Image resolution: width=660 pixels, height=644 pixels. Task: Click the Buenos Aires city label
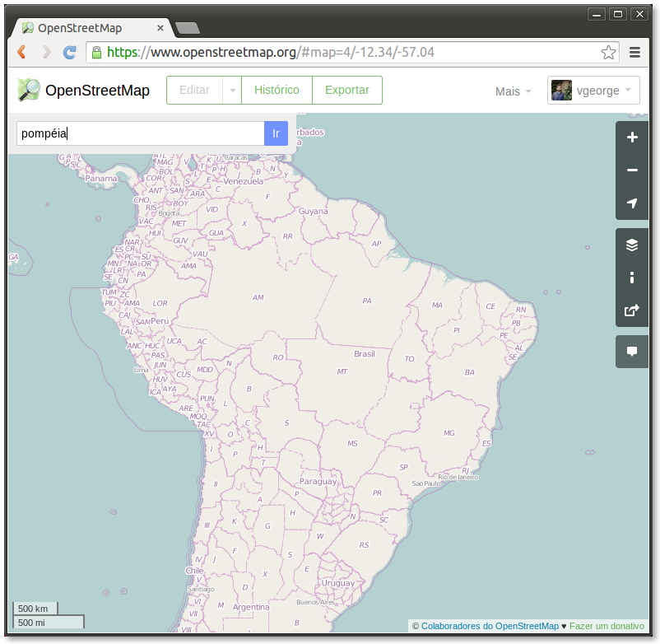click(315, 602)
